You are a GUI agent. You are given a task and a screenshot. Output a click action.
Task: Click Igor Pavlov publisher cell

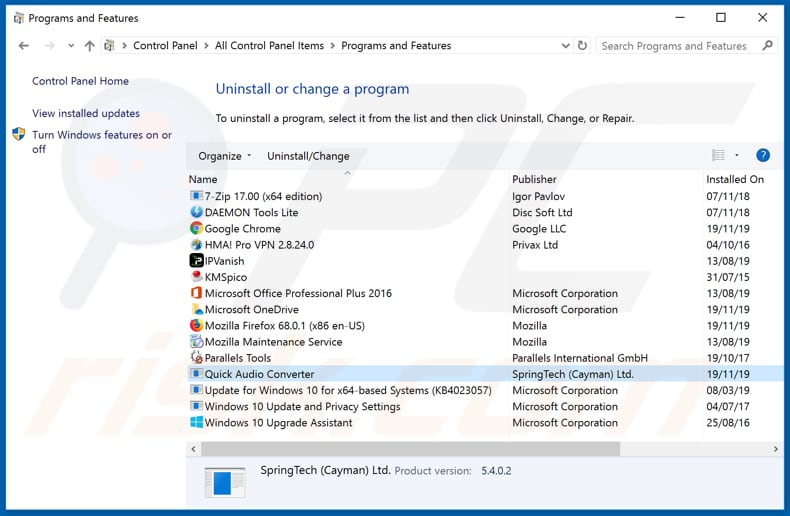[539, 196]
